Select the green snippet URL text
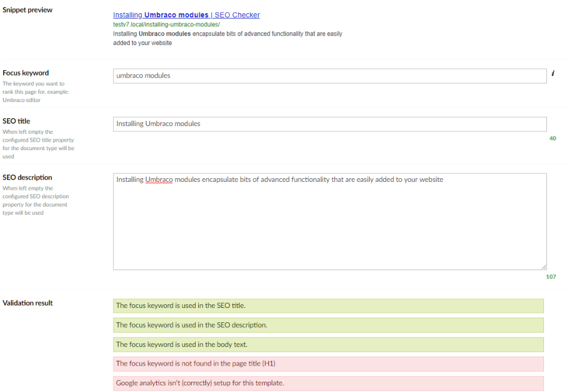This screenshot has height=392, width=568. (166, 24)
